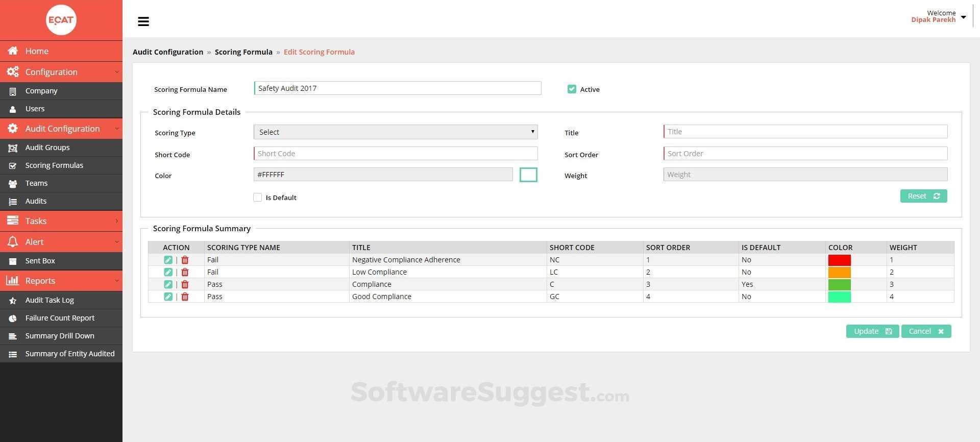Delete the Good Compliance row
This screenshot has width=980, height=442.
pyautogui.click(x=185, y=297)
